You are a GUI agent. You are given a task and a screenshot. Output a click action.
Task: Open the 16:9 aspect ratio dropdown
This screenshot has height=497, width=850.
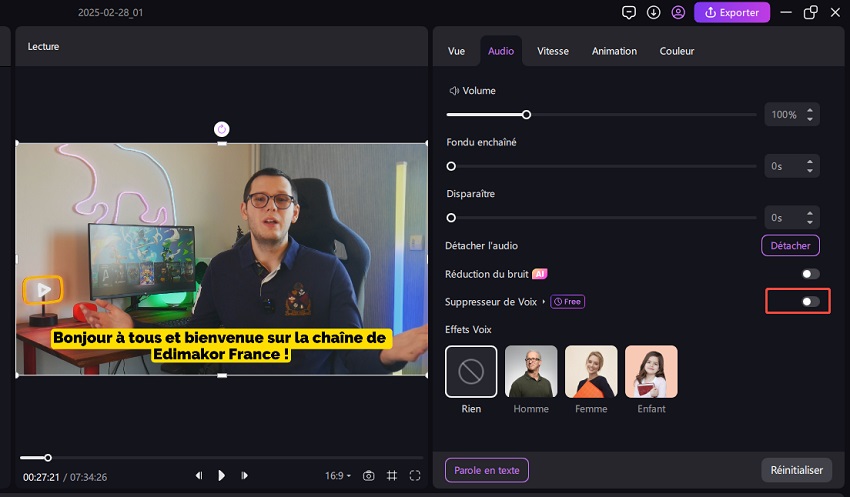(x=338, y=476)
